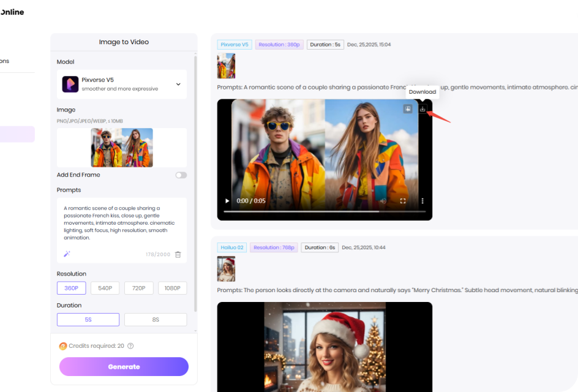578x392 pixels.
Task: Click the trash icon to clear the prompt
Action: [x=178, y=254]
